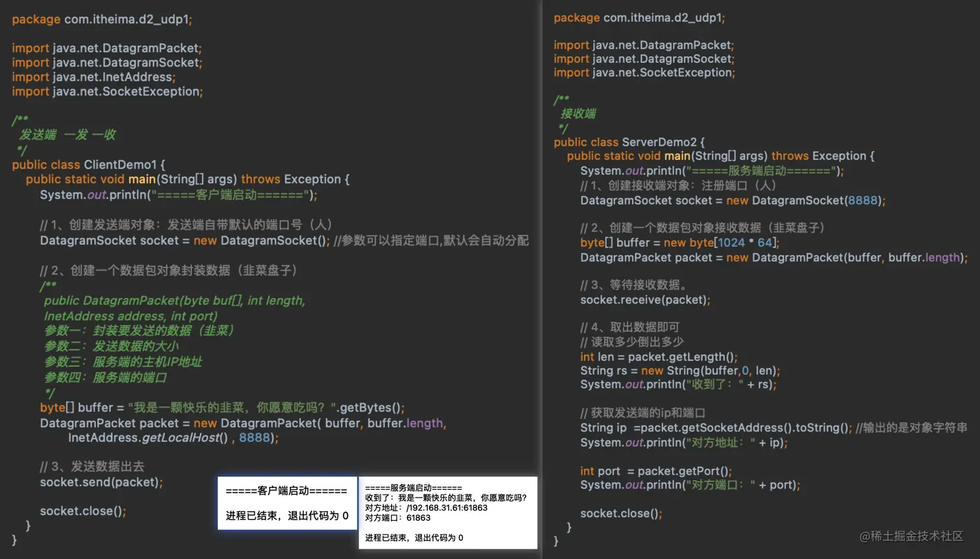
Task: Click the "参数四：服务端的端口" line
Action: point(105,377)
